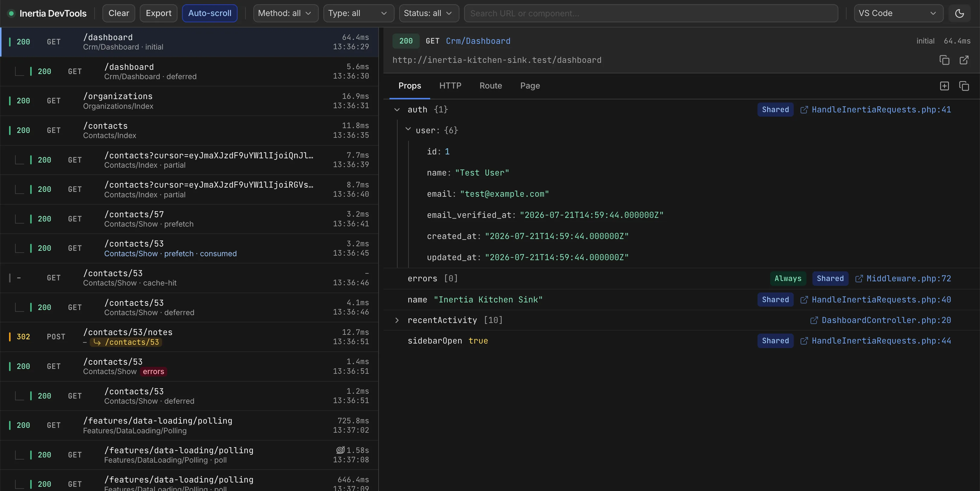
Task: Expand the recentActivity array
Action: point(397,320)
